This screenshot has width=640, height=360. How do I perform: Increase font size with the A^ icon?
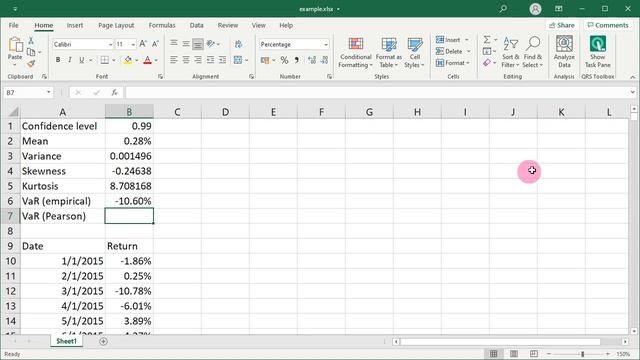point(143,44)
